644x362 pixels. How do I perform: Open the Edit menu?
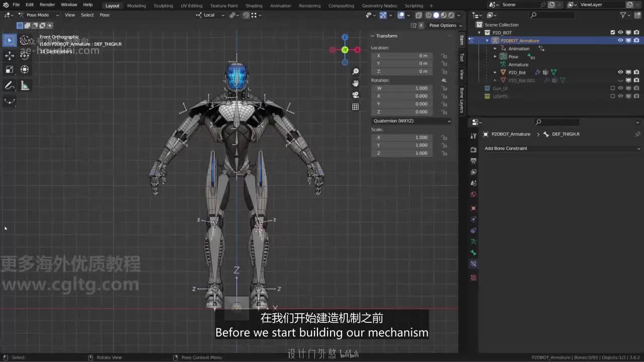coord(30,5)
